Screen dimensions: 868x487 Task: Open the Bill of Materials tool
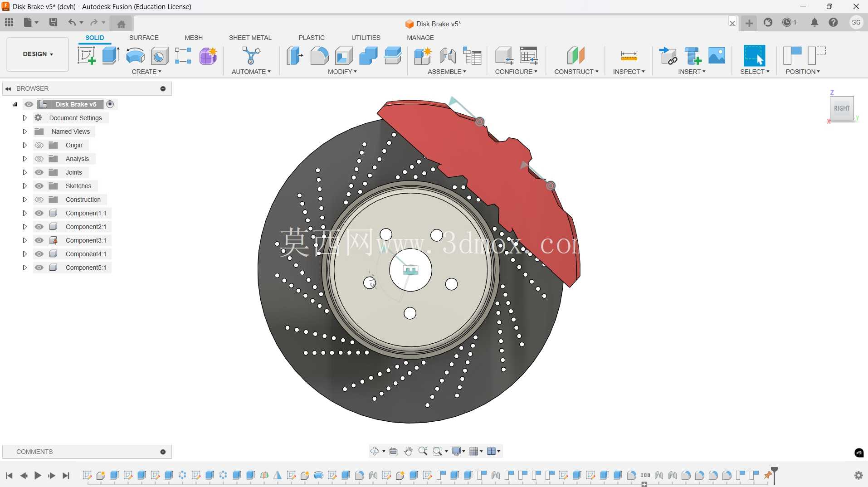(472, 56)
